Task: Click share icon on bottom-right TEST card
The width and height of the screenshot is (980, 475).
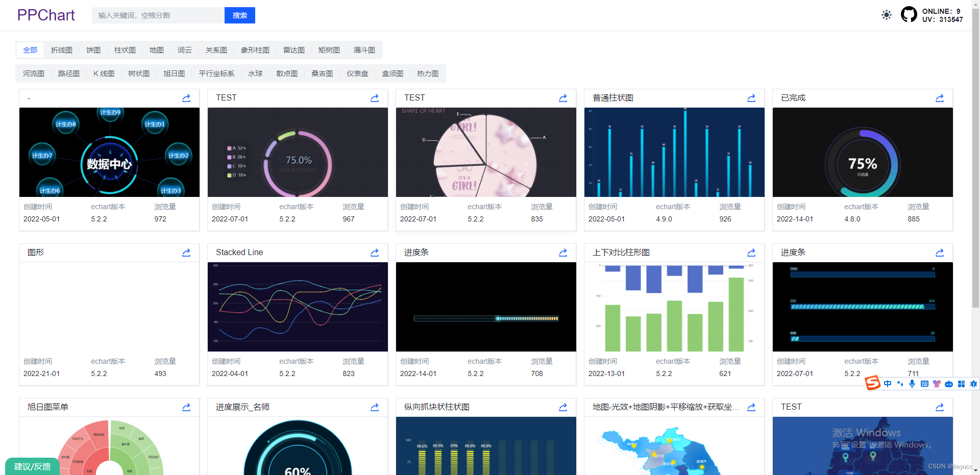Action: click(x=940, y=407)
